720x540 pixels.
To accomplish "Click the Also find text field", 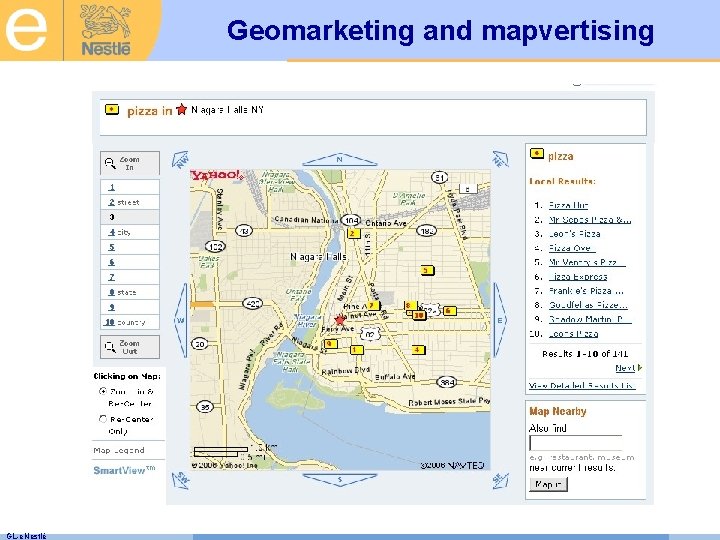I will 576,443.
